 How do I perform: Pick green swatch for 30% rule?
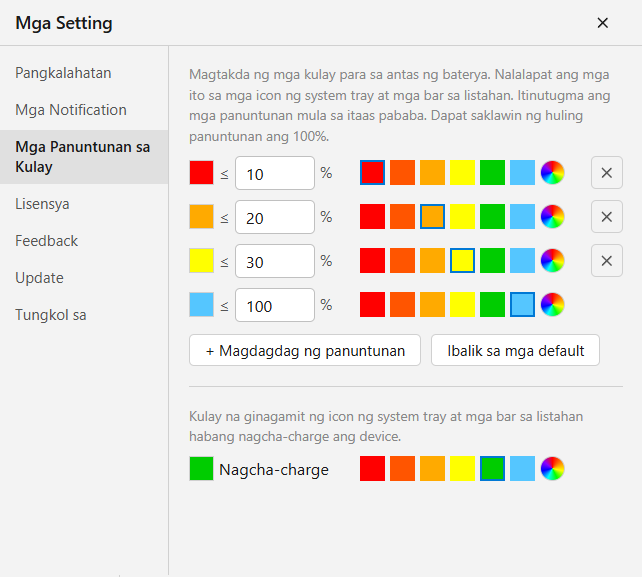tap(492, 260)
